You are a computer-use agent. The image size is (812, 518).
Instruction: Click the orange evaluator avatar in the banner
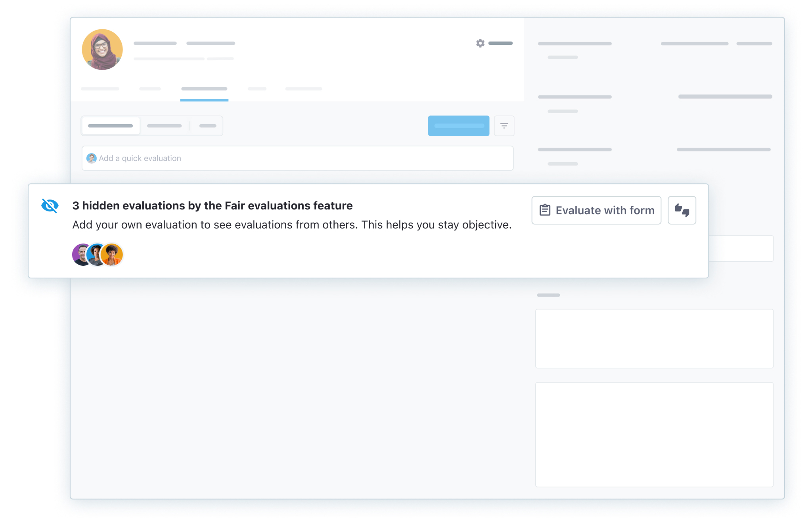coord(112,255)
